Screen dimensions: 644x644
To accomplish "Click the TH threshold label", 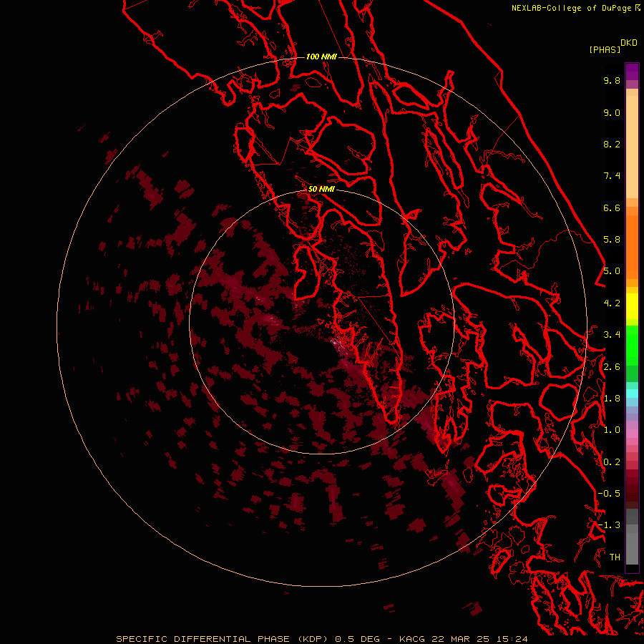I will 615,557.
